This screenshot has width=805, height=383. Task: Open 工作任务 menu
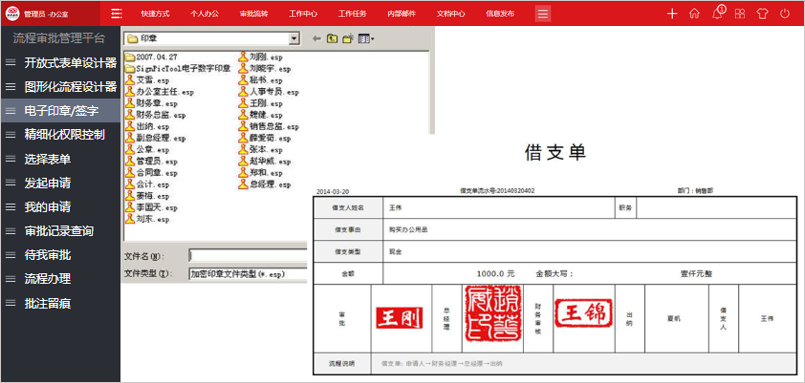352,14
